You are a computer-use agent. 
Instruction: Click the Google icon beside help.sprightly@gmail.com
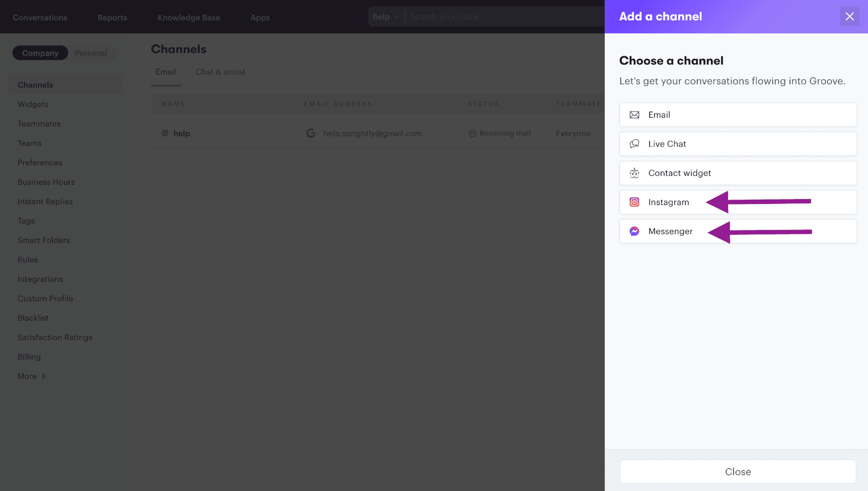[311, 133]
